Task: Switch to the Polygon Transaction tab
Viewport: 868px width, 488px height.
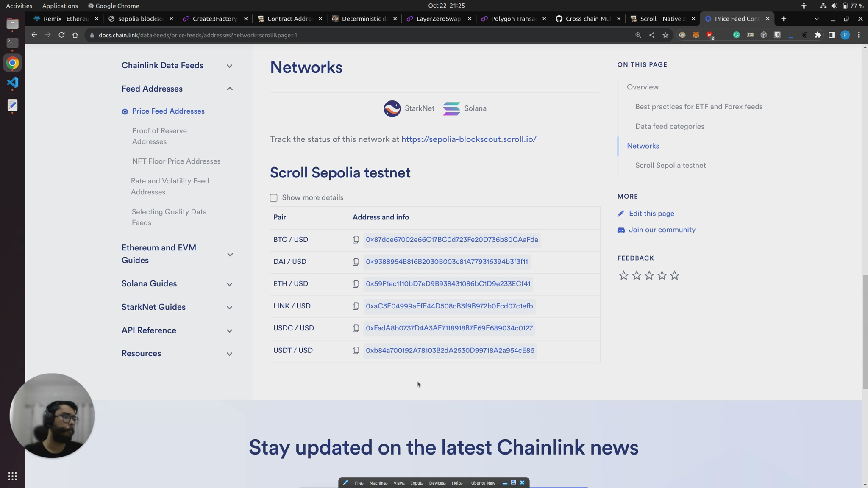Action: pyautogui.click(x=513, y=19)
